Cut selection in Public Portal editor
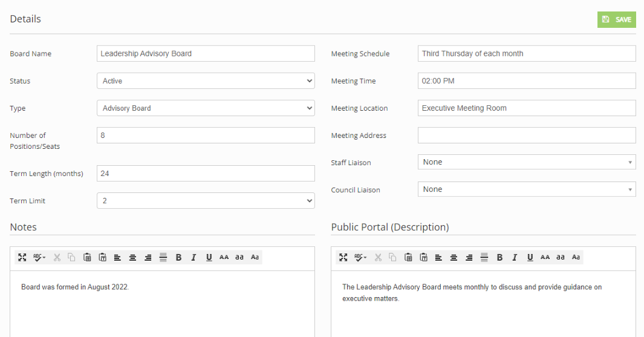The width and height of the screenshot is (644, 337). tap(379, 257)
